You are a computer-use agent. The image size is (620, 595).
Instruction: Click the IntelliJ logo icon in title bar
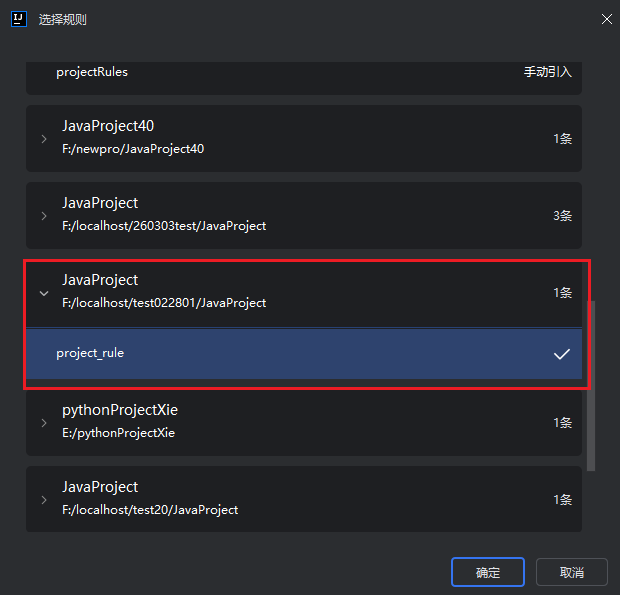pyautogui.click(x=18, y=19)
